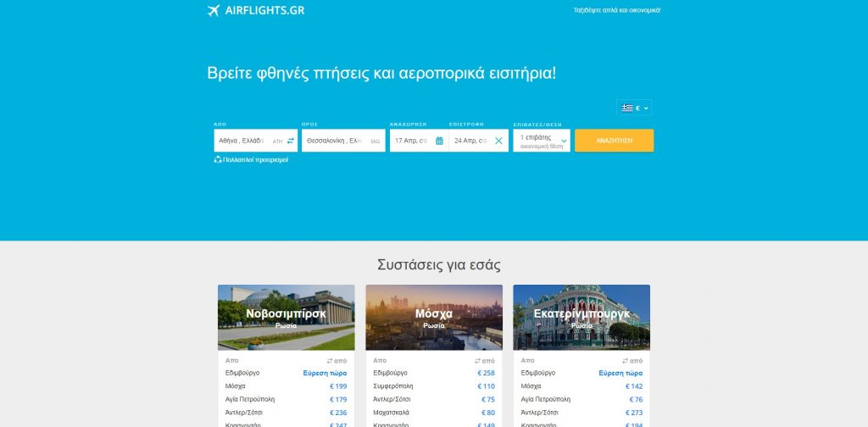Click AIRFLIGHTS.GR site title

[x=264, y=10]
